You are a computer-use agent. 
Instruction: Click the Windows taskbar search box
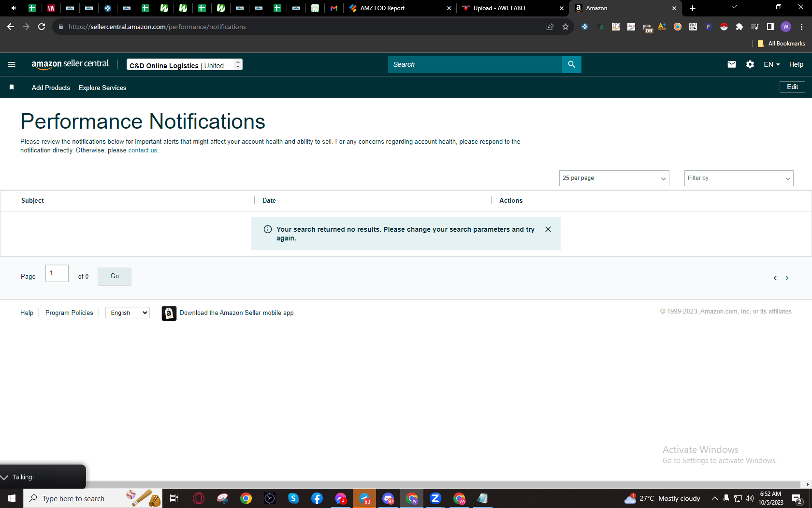tap(93, 498)
